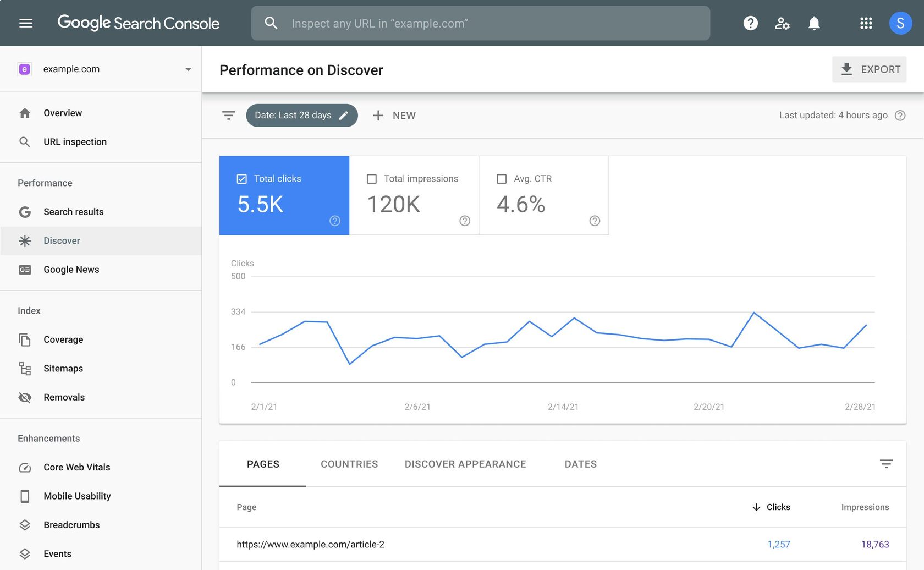Click the Date: Last 28 days chip
924x570 pixels.
click(301, 116)
